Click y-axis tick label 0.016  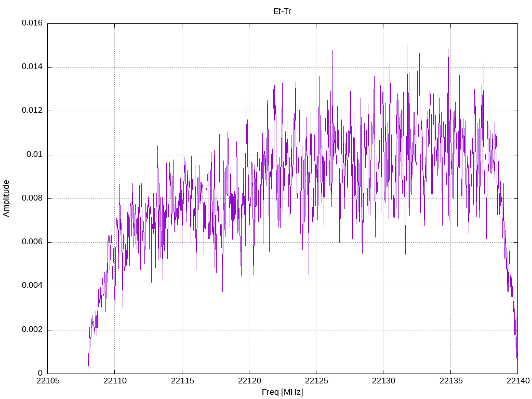pos(32,23)
